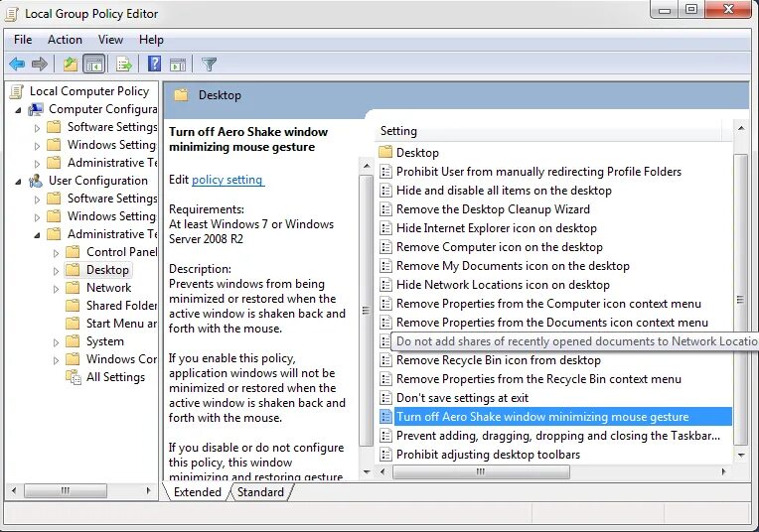Toggle Show/Hide Console Tree icon
The height and width of the screenshot is (532, 759).
[x=94, y=64]
